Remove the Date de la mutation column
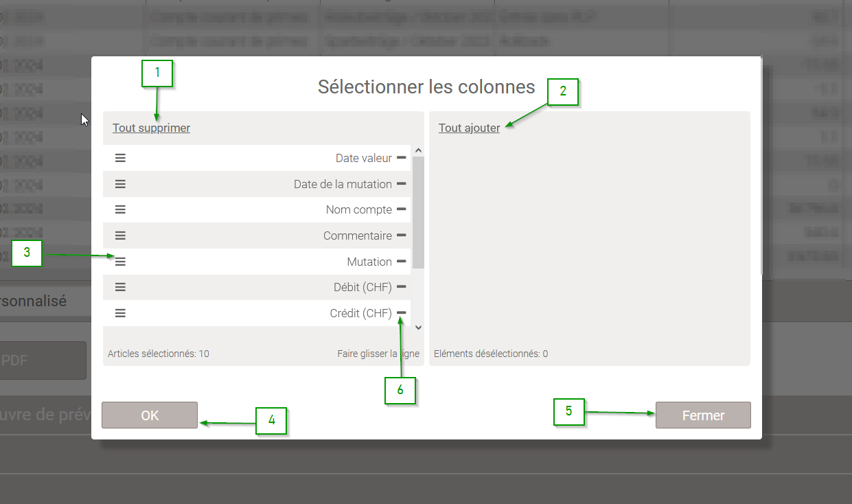The height and width of the screenshot is (504, 852). point(402,184)
